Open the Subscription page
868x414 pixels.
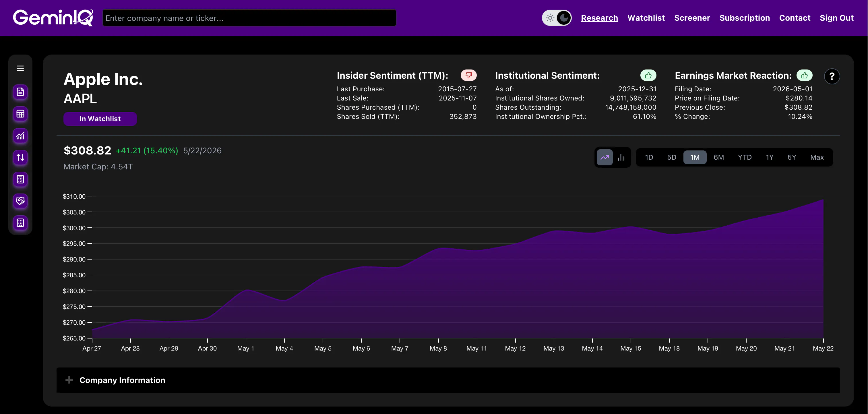pos(744,18)
